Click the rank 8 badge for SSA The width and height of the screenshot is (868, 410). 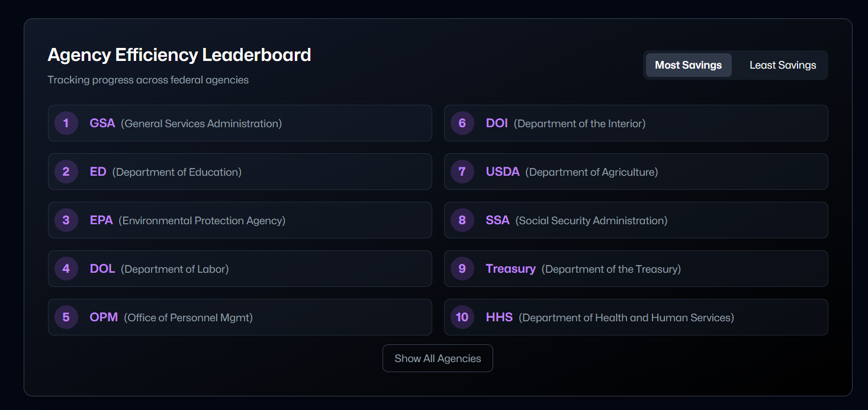coord(462,220)
